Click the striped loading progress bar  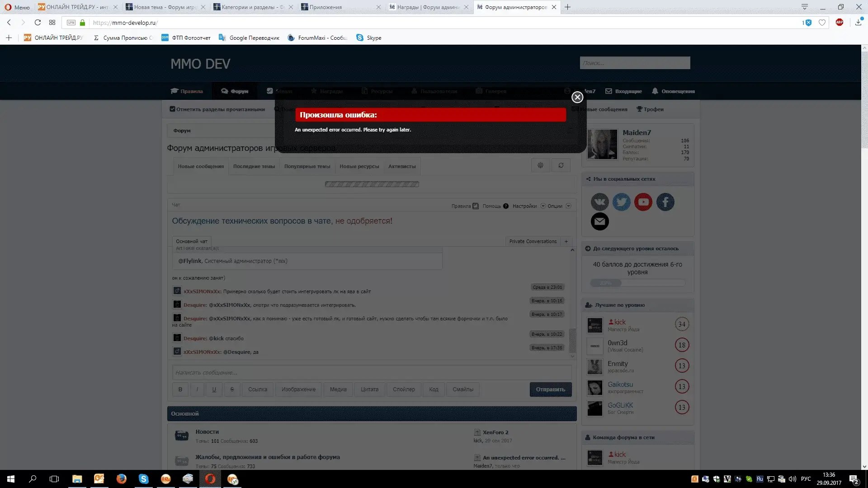372,184
